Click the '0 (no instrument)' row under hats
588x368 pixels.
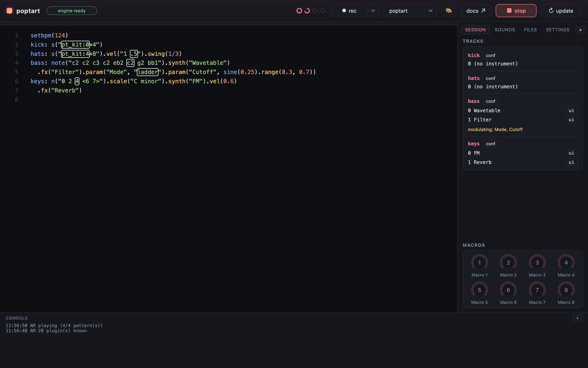[x=493, y=87]
